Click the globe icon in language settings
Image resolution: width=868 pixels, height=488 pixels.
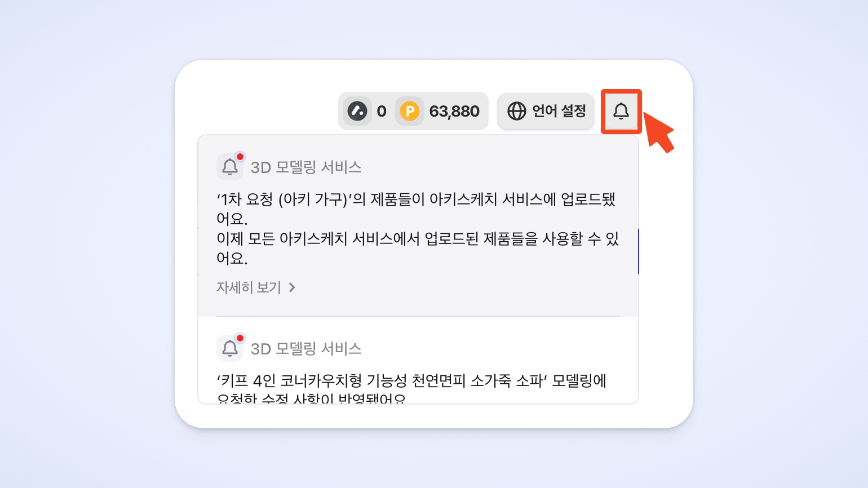click(x=516, y=111)
